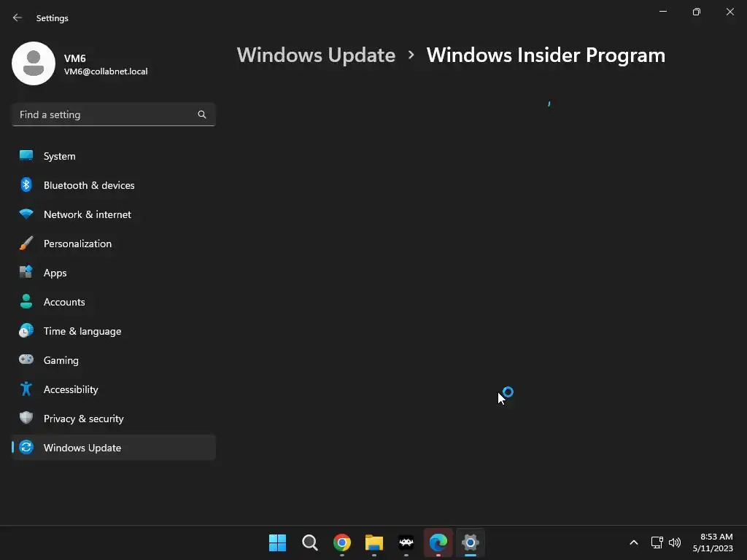Select the search magnifier in Find a setting
Viewport: 747px width, 560px height.
(x=202, y=114)
